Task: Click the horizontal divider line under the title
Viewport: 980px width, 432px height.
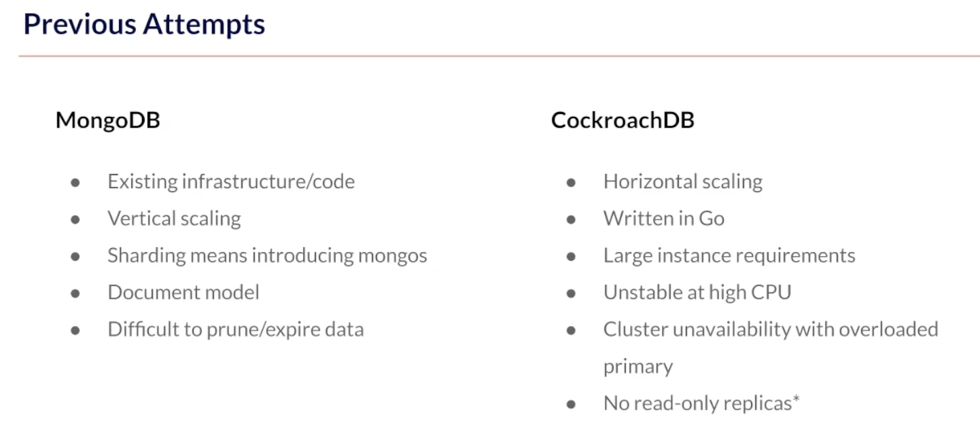Action: coord(499,56)
